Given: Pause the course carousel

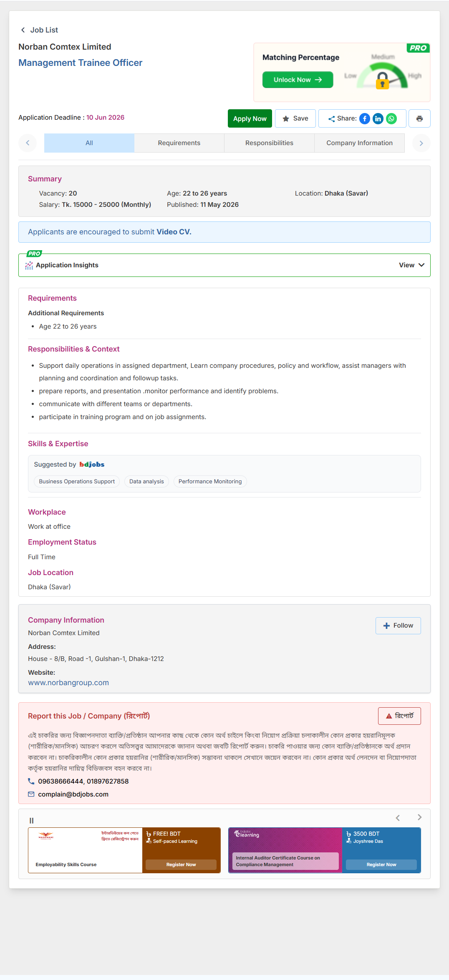Looking at the screenshot, I should tap(31, 820).
